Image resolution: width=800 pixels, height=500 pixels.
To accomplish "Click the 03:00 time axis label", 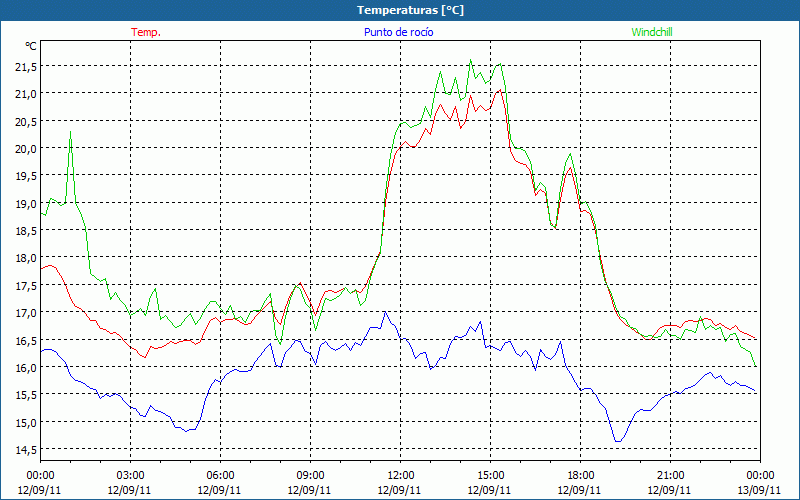I will 130,476.
